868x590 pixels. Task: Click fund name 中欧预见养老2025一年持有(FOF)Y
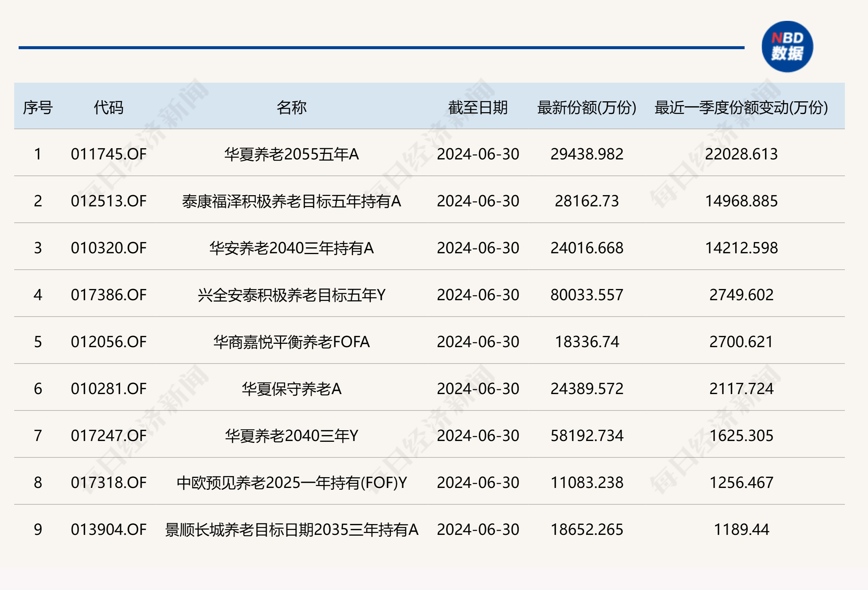click(x=291, y=482)
